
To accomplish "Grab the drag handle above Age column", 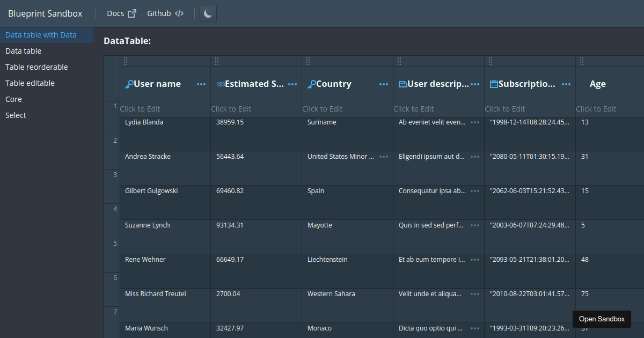I will [582, 61].
